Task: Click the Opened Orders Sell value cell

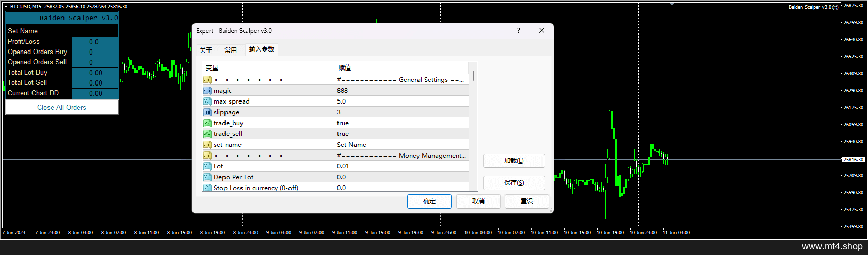Action: coord(94,62)
